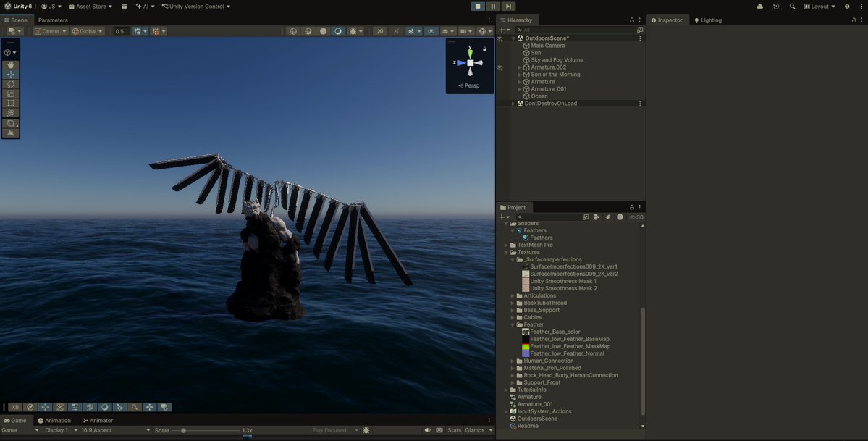Click the Stop play mode button

[x=478, y=6]
